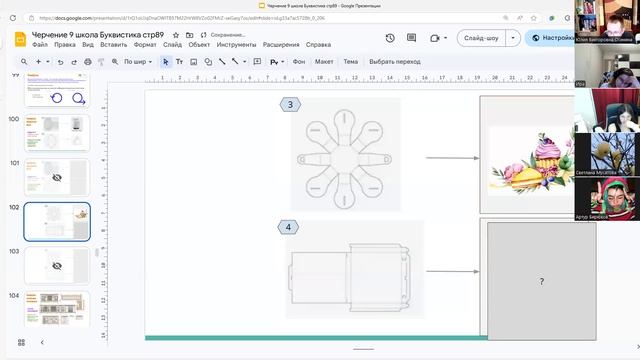Open the Файл menu
The height and width of the screenshot is (360, 640).
click(x=40, y=44)
